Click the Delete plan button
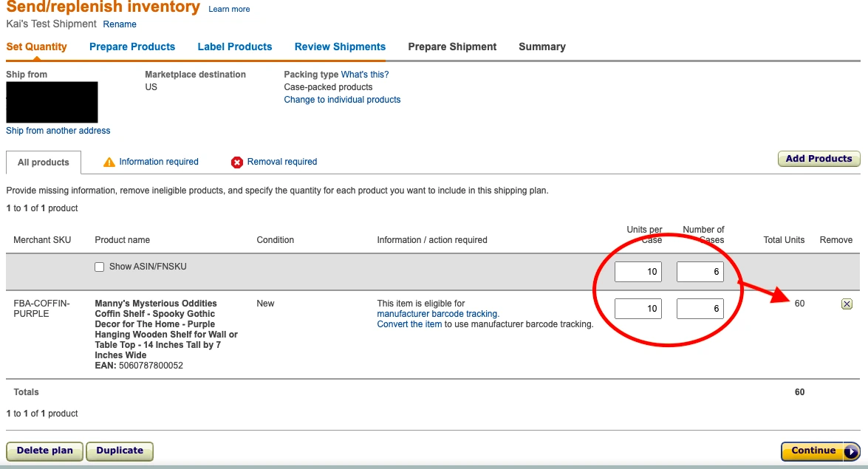Viewport: 868px width, 469px height. point(44,451)
